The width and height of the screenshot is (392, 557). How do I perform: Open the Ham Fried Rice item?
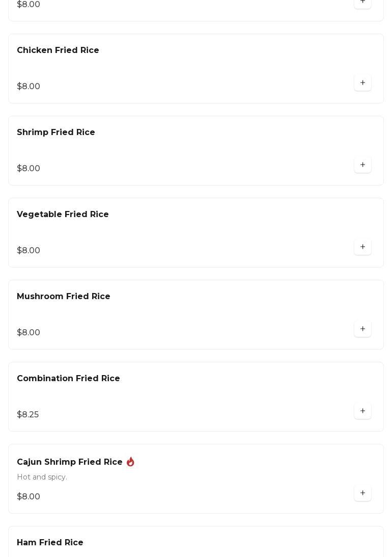pos(50,543)
